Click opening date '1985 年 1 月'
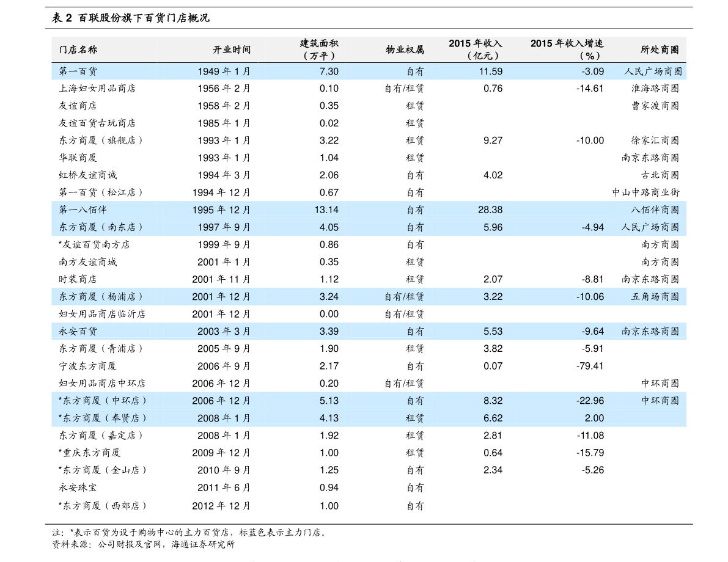This screenshot has height=562, width=728. (224, 123)
